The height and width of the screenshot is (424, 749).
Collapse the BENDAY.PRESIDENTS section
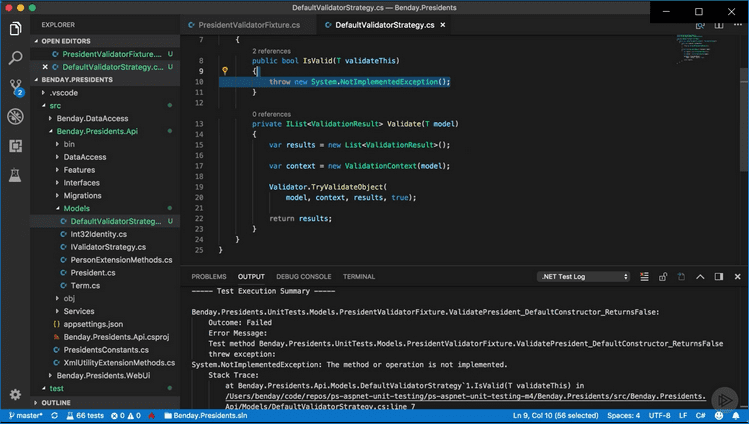105,80
